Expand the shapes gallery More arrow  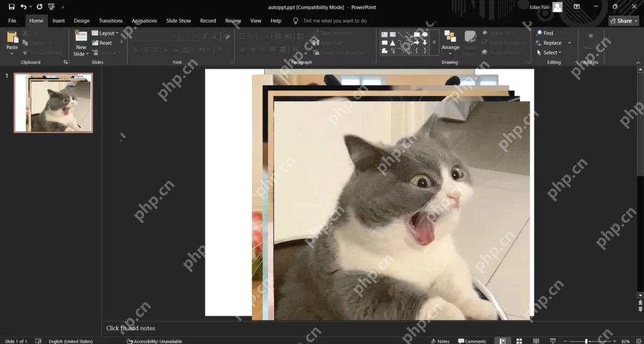tap(434, 43)
